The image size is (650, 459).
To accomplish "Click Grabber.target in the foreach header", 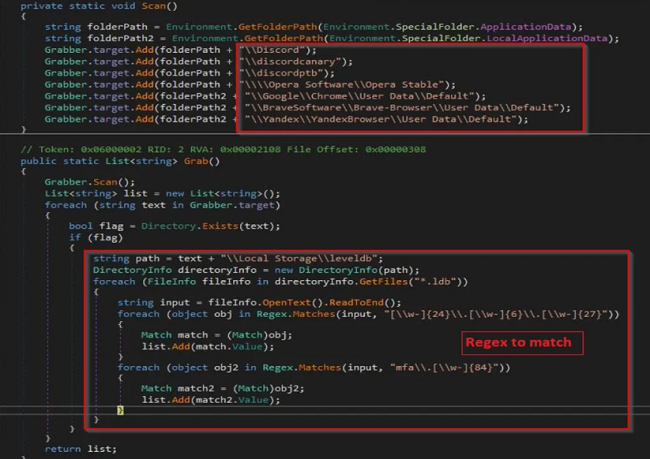I will (232, 206).
